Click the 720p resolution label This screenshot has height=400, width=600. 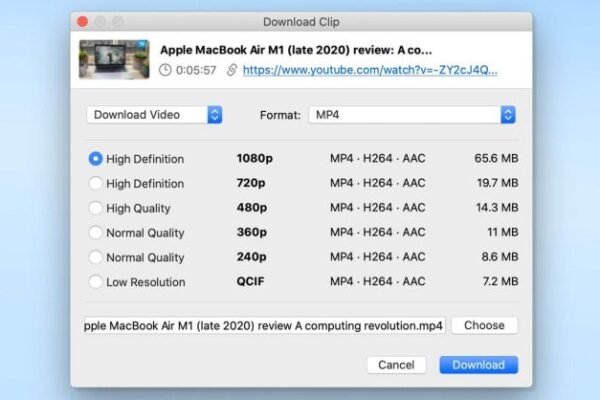tap(251, 183)
